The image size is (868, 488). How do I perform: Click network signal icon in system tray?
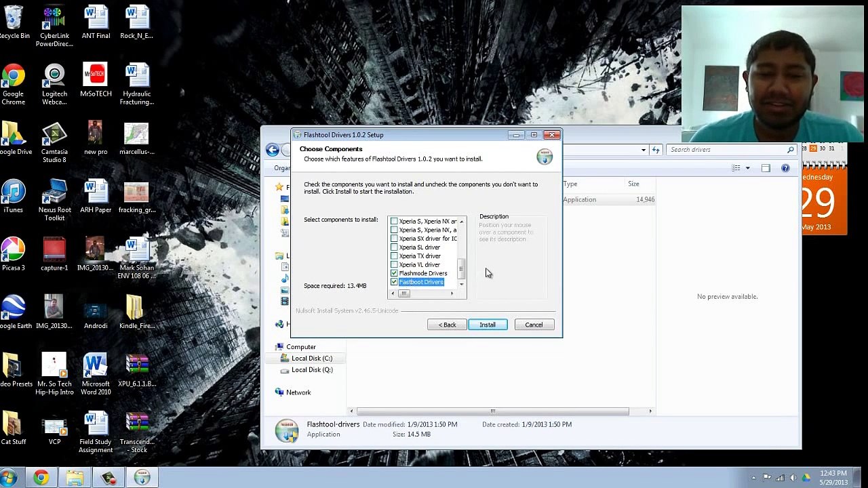[x=780, y=478]
